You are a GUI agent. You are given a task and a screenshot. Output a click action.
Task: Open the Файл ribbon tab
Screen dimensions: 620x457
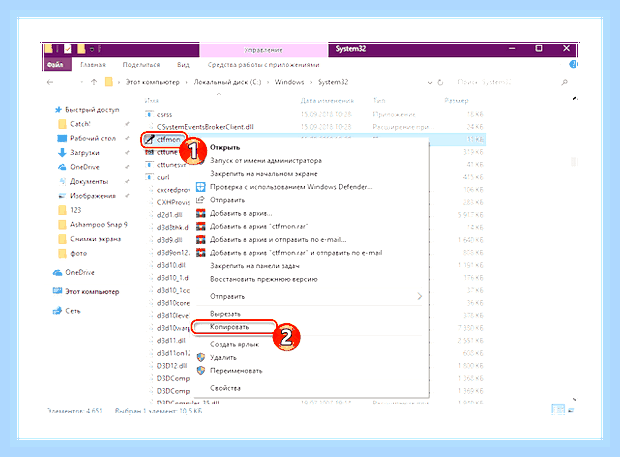pos(56,64)
